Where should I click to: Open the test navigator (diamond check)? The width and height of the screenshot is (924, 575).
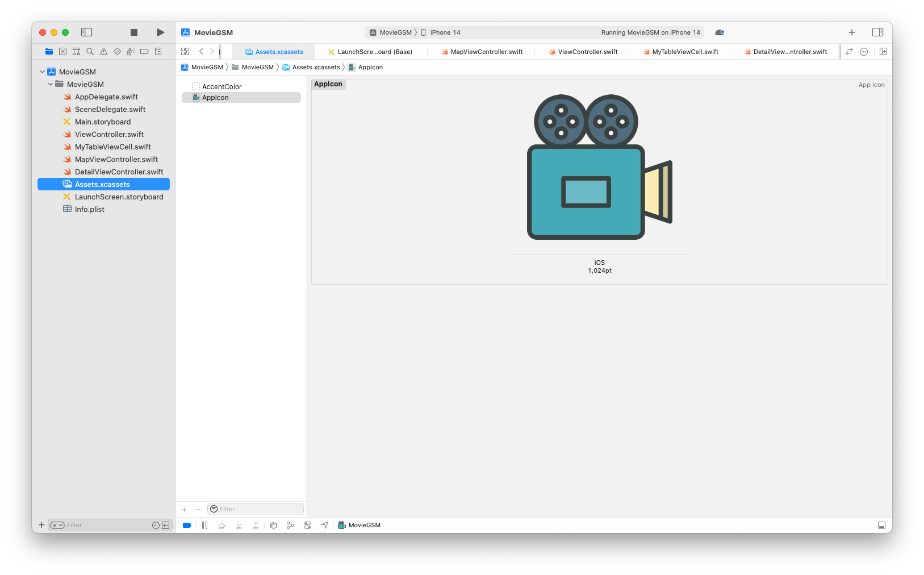117,52
